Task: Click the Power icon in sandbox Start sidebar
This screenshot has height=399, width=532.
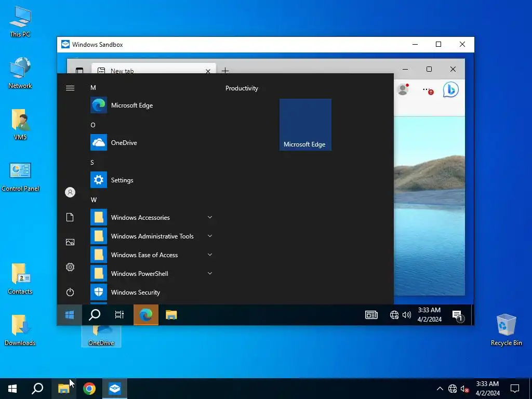Action: point(70,292)
